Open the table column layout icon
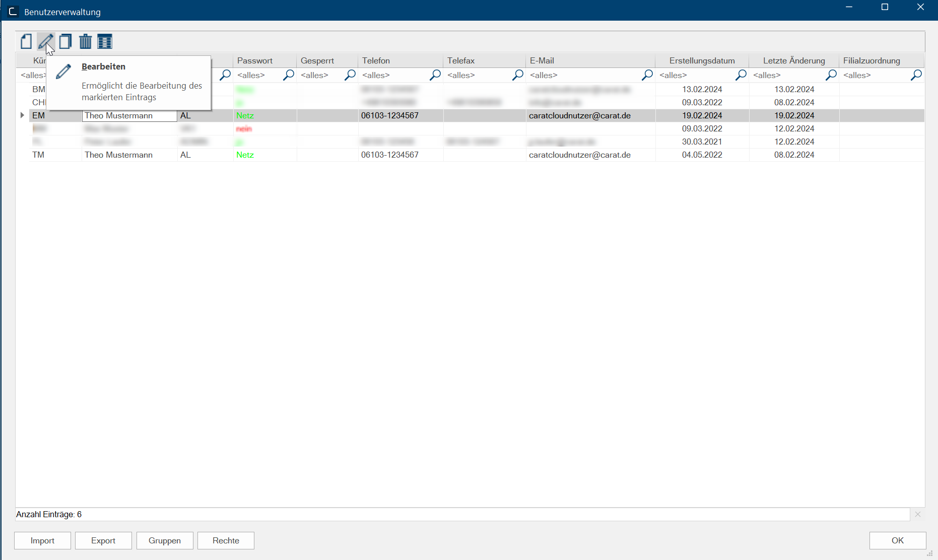The image size is (938, 560). [105, 41]
